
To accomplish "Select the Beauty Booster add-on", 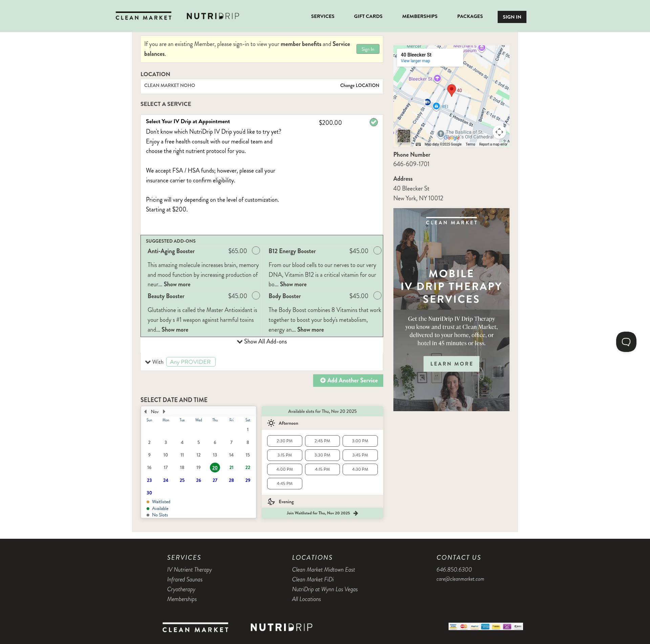I will point(256,295).
